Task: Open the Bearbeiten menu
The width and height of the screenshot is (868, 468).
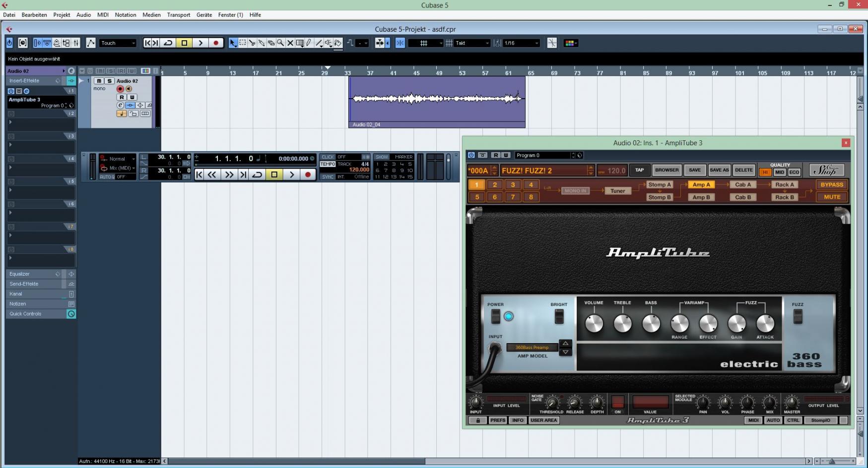Action: click(34, 15)
